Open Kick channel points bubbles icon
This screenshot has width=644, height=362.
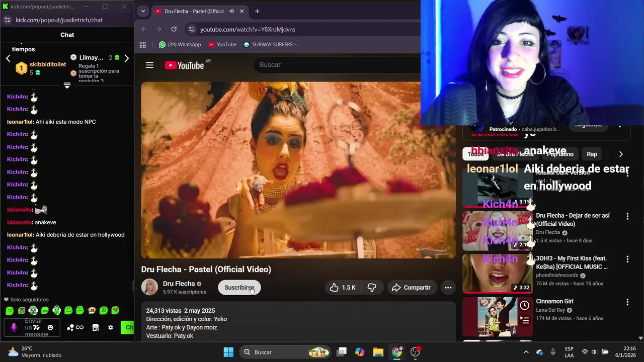(70, 327)
